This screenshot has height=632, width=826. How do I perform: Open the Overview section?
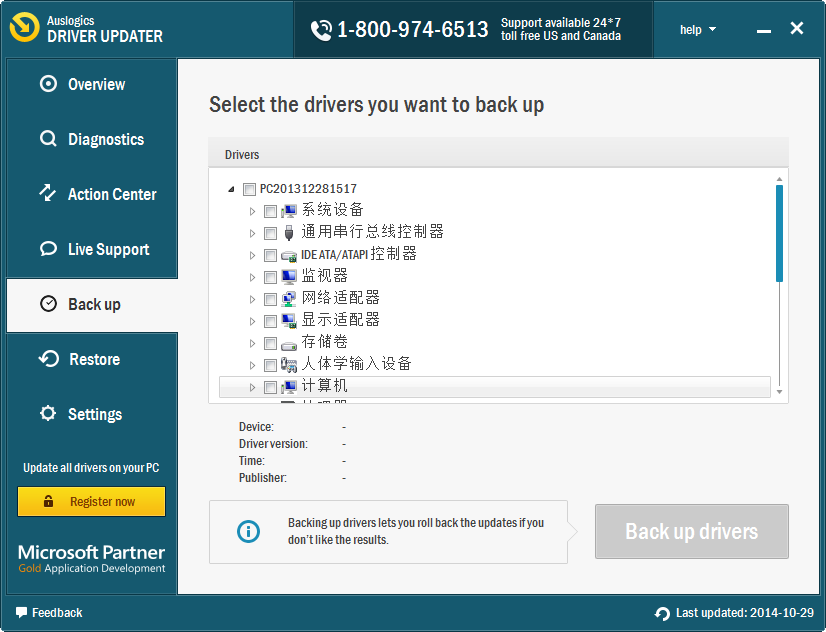pyautogui.click(x=92, y=84)
